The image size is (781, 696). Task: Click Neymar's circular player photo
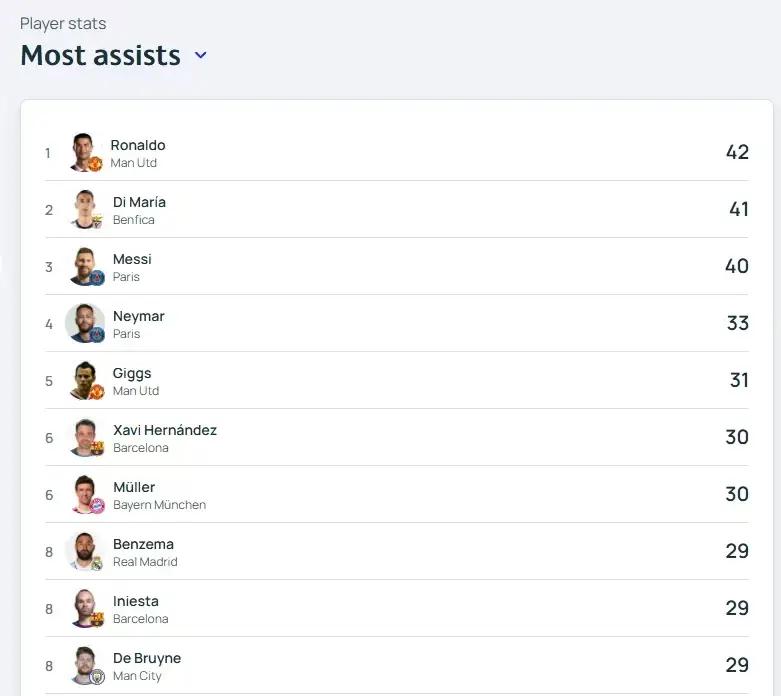click(85, 323)
